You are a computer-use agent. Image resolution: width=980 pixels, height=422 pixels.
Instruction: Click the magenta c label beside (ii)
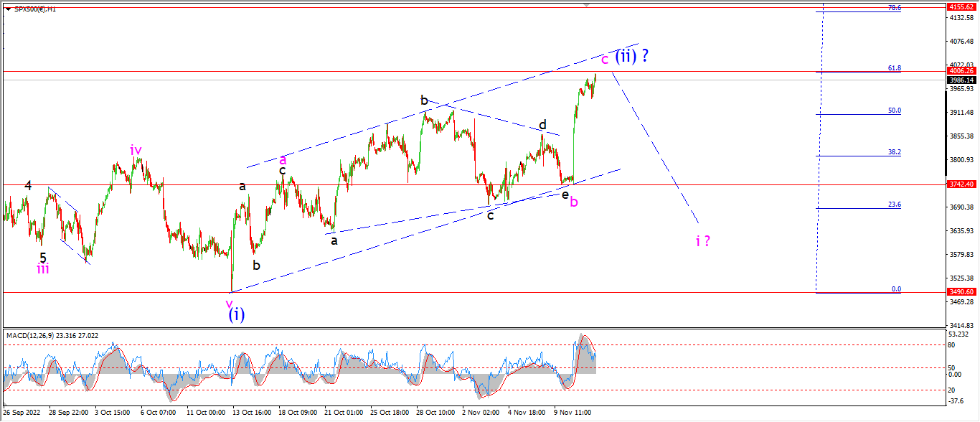[x=605, y=58]
